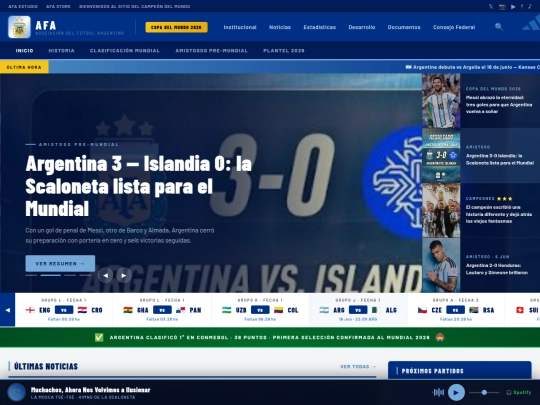
Task: Go to previous hero slide arrow
Action: (x=105, y=275)
